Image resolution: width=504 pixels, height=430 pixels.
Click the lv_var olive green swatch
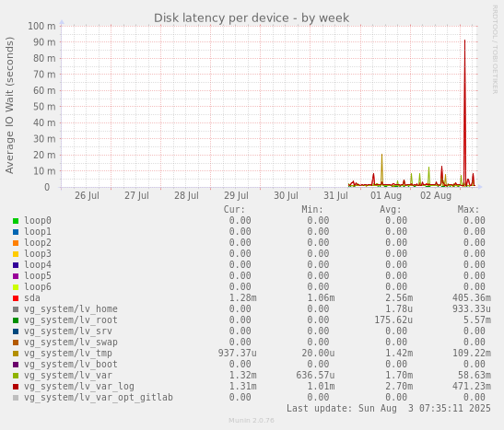pos(16,376)
